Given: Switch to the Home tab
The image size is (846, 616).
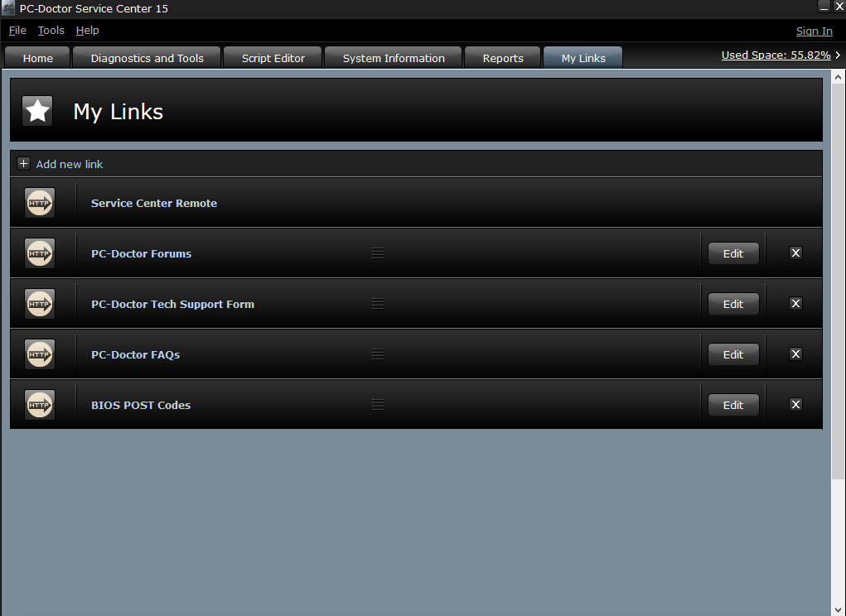Looking at the screenshot, I should coord(38,58).
